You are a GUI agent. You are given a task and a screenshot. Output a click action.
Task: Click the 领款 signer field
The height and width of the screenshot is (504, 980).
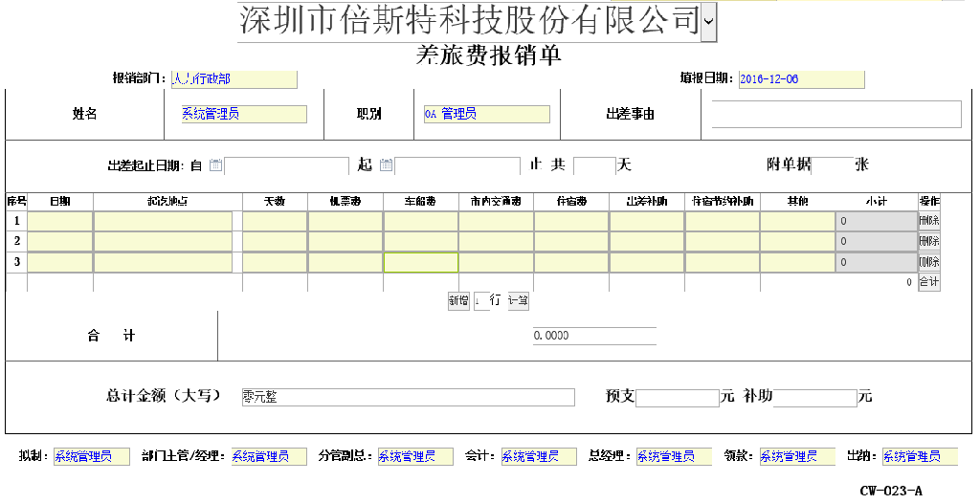797,456
